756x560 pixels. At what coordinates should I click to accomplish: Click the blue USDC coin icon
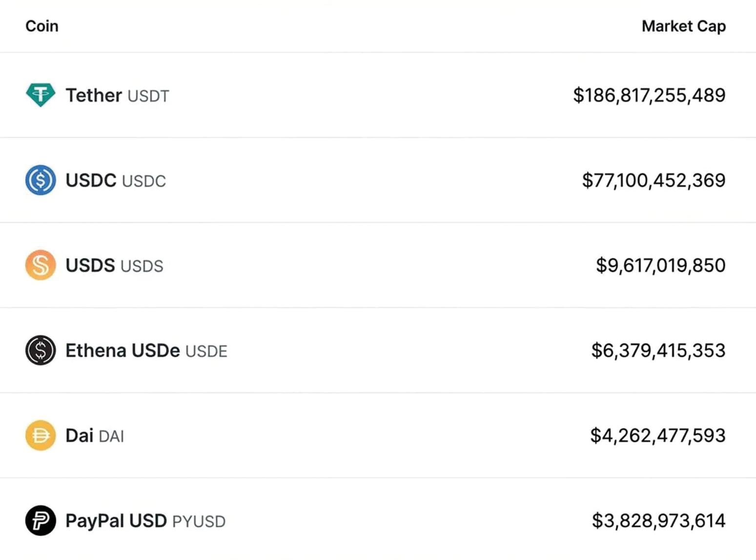(41, 180)
